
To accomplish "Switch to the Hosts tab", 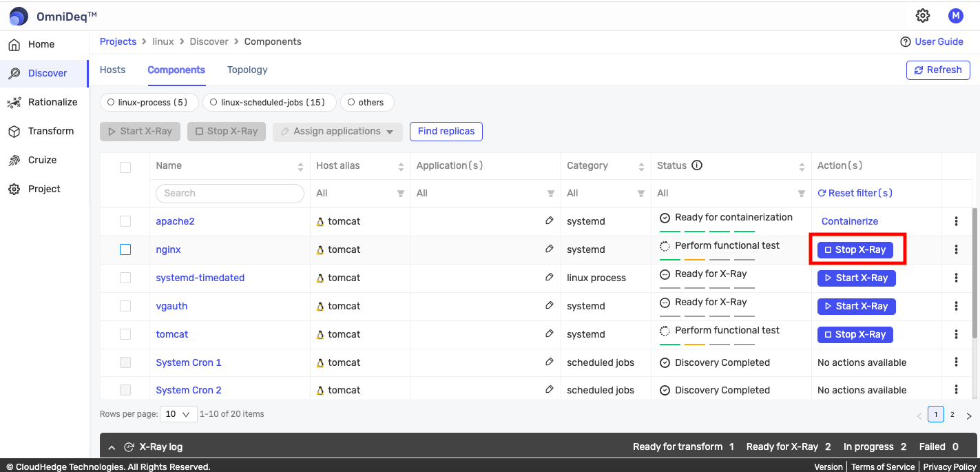I will 113,70.
